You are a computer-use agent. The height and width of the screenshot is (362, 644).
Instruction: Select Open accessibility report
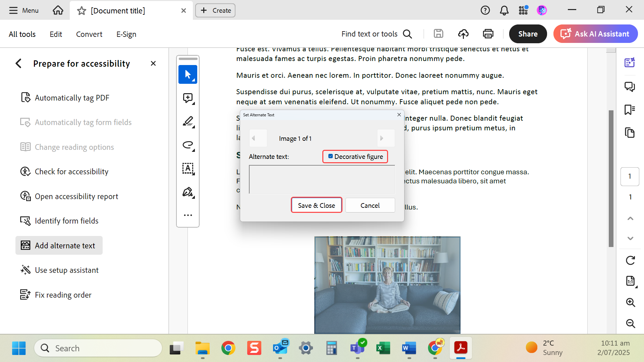pyautogui.click(x=69, y=196)
